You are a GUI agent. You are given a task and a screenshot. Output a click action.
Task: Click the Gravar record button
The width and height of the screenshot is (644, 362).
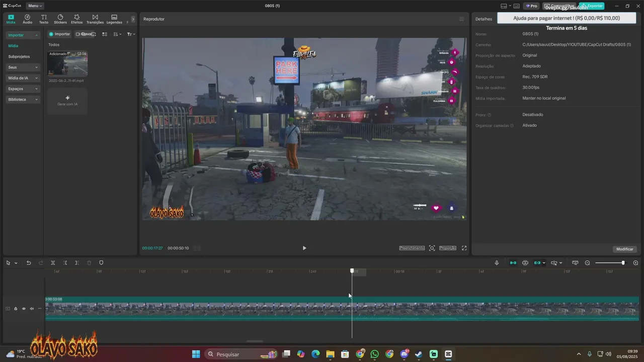tap(85, 34)
